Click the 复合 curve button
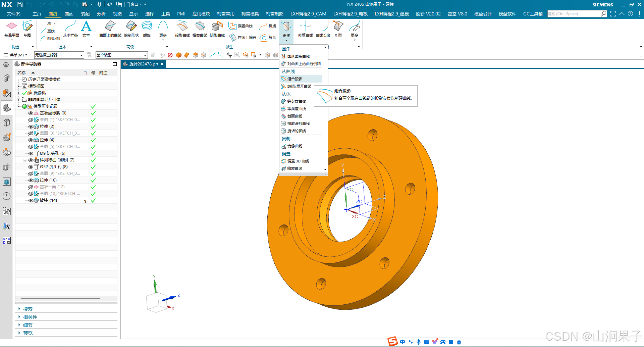The image size is (644, 347). (x=268, y=38)
